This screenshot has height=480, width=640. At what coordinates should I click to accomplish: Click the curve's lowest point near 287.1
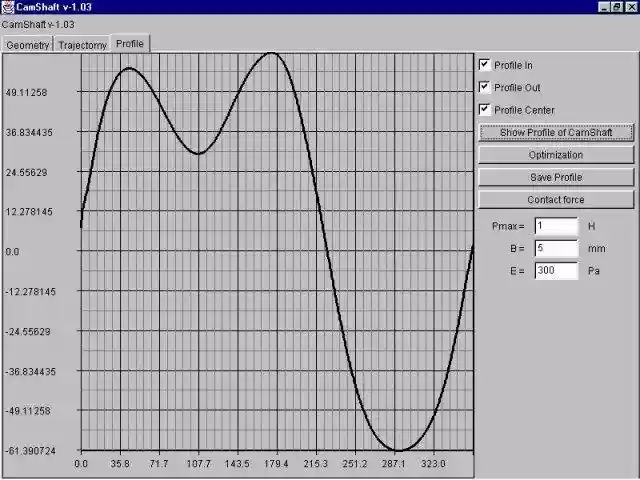[397, 450]
